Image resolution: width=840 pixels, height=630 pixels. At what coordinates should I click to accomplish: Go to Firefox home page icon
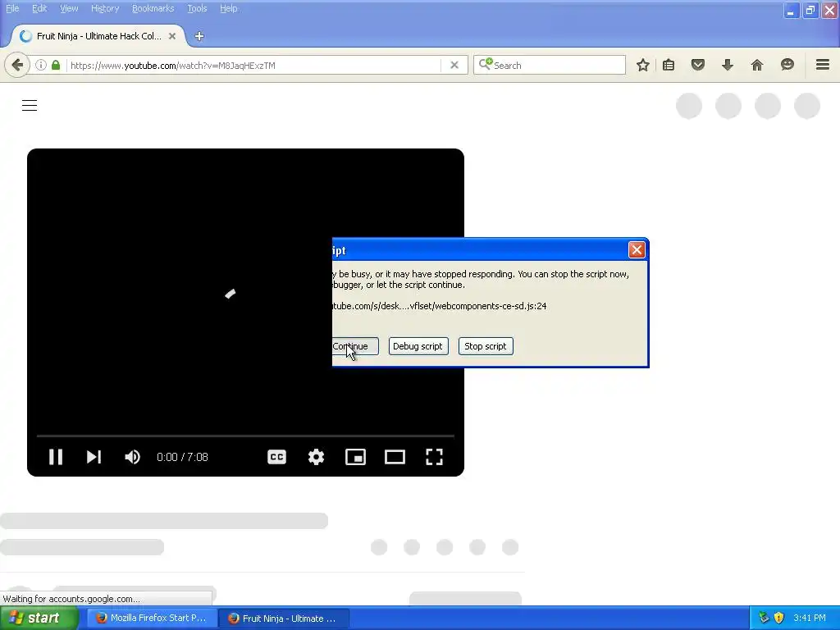tap(757, 66)
